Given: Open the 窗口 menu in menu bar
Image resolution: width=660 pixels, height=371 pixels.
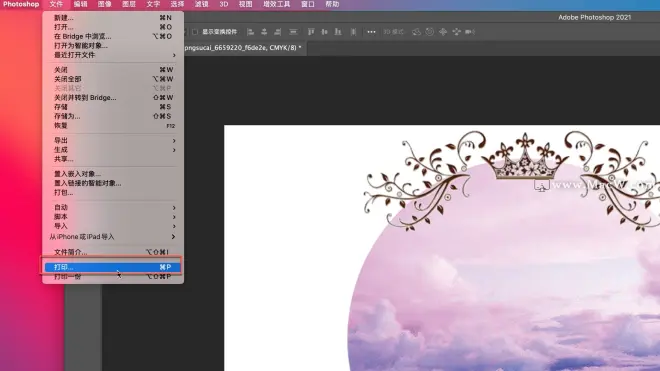Looking at the screenshot, I should tap(308, 4).
